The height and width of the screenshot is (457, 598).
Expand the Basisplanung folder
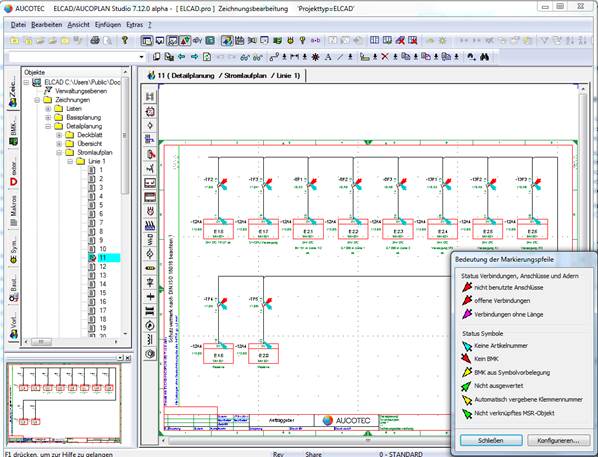click(48, 117)
